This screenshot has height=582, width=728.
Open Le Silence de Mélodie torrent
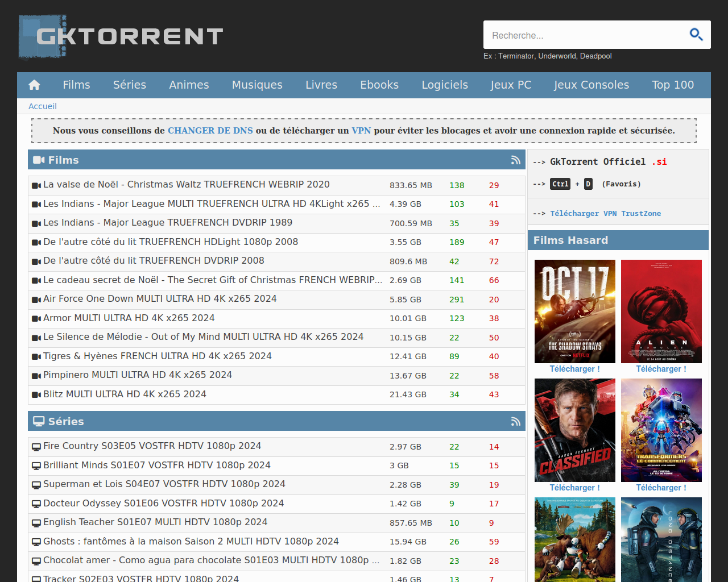click(x=203, y=337)
